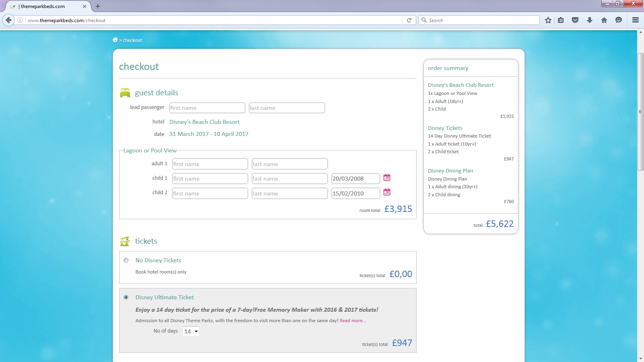This screenshot has height=362, width=644.
Task: Click the 1 x Adult dining (10yr+) line
Action: 452,187
